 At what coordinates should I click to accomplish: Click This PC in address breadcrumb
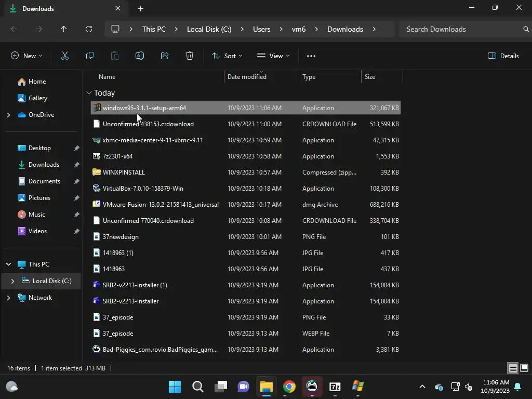[154, 29]
